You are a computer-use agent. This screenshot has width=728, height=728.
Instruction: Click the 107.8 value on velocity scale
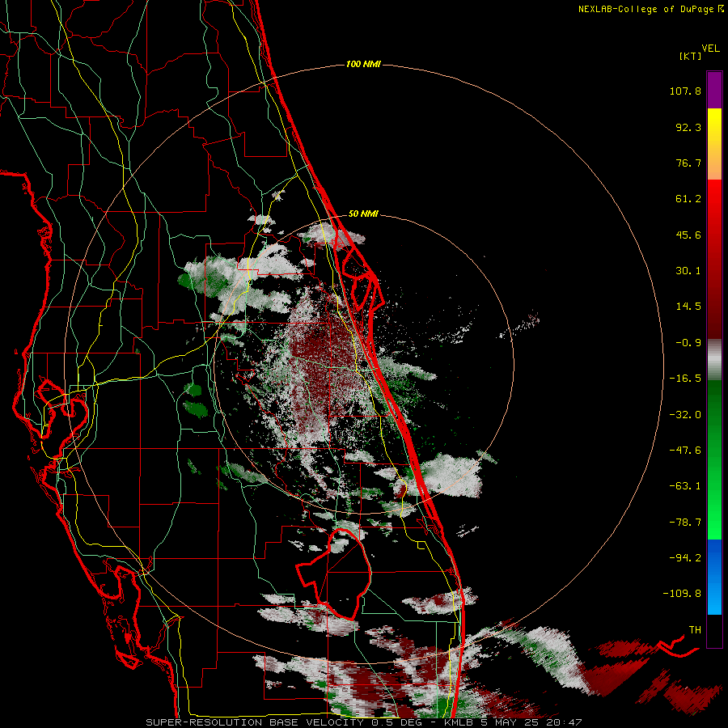click(x=685, y=91)
